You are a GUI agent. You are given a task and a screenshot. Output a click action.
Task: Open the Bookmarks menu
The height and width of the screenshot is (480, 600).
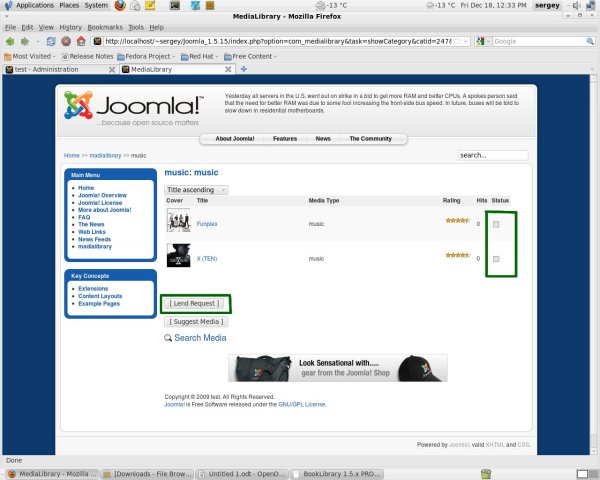pos(105,27)
